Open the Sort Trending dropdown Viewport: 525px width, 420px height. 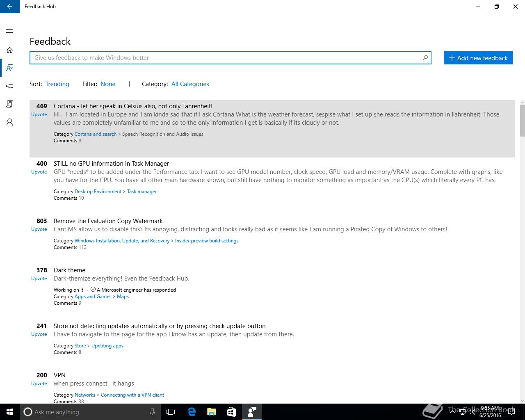tap(57, 84)
